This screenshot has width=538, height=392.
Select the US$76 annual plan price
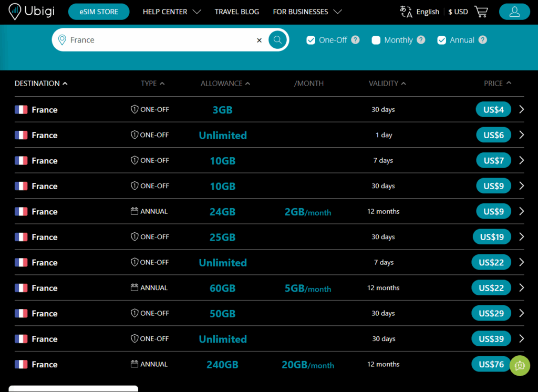click(x=491, y=364)
